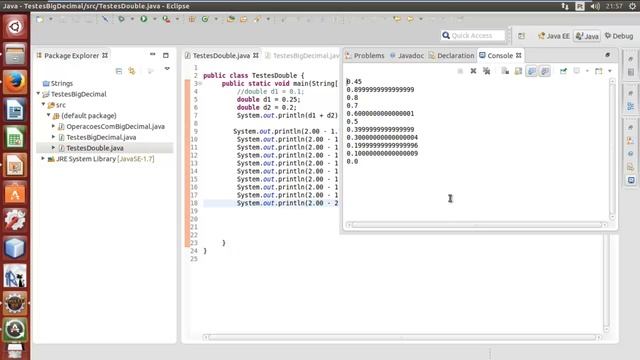Remove all terminated launches in the Console

point(487,71)
